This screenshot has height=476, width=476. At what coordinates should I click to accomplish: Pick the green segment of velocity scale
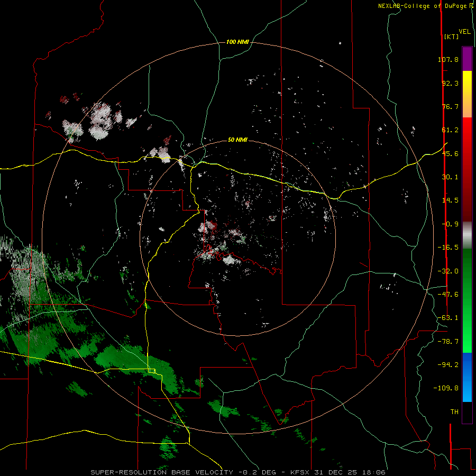pos(467,300)
